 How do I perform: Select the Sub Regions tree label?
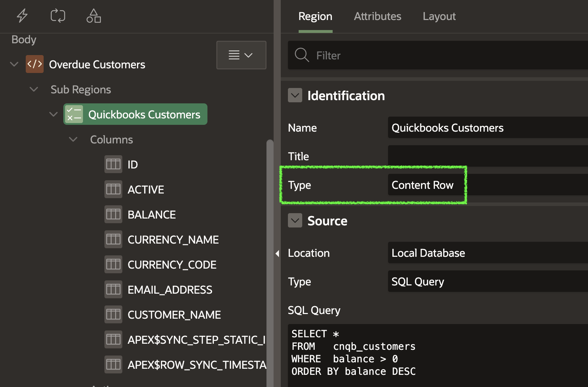(81, 89)
